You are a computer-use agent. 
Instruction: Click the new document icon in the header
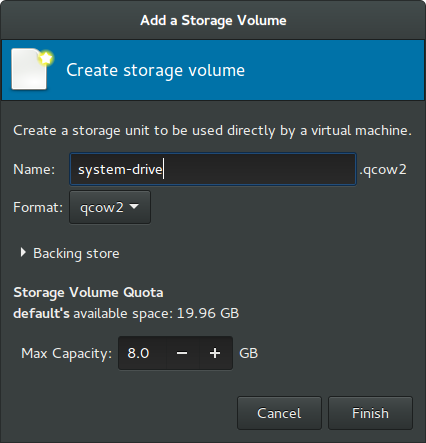click(32, 69)
